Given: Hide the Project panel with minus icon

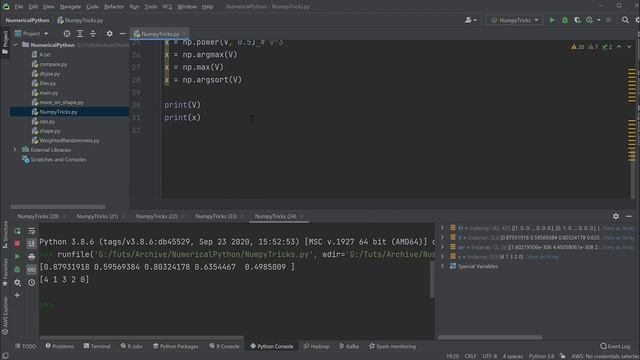Looking at the screenshot, I should (122, 34).
